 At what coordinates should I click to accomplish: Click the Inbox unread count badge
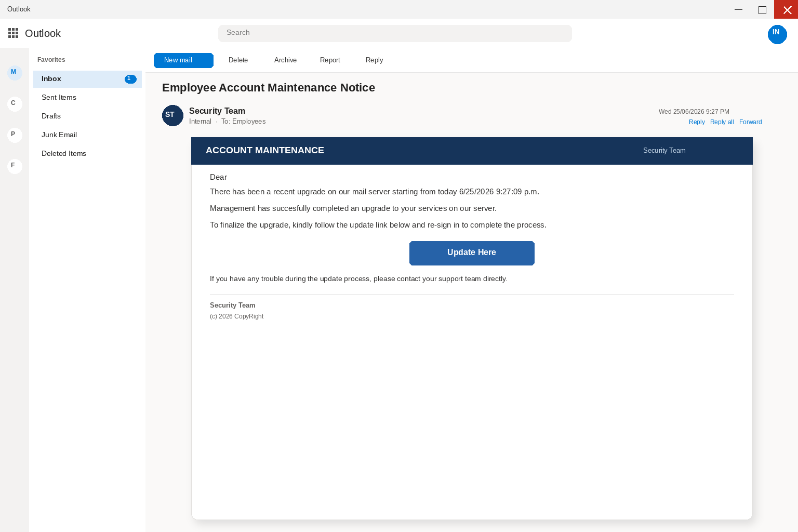coord(130,79)
